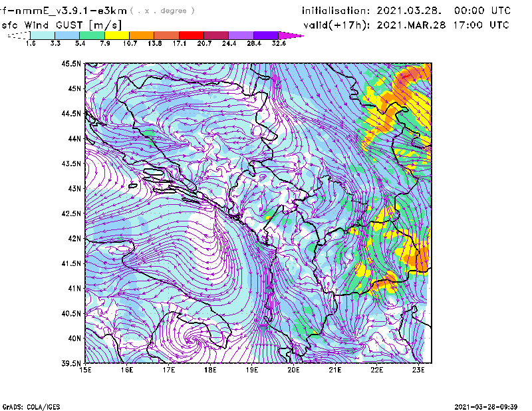Click the '43N' latitude label
Screen dimensions: 532x411
[74, 188]
